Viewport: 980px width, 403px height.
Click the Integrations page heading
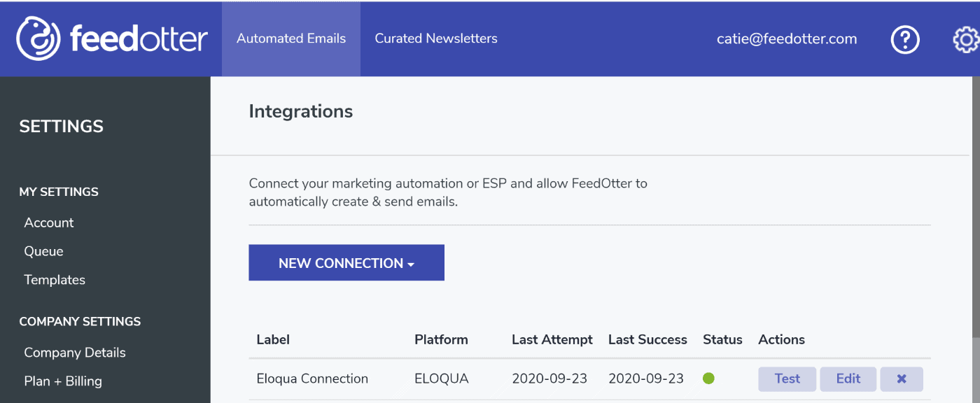pos(301,111)
